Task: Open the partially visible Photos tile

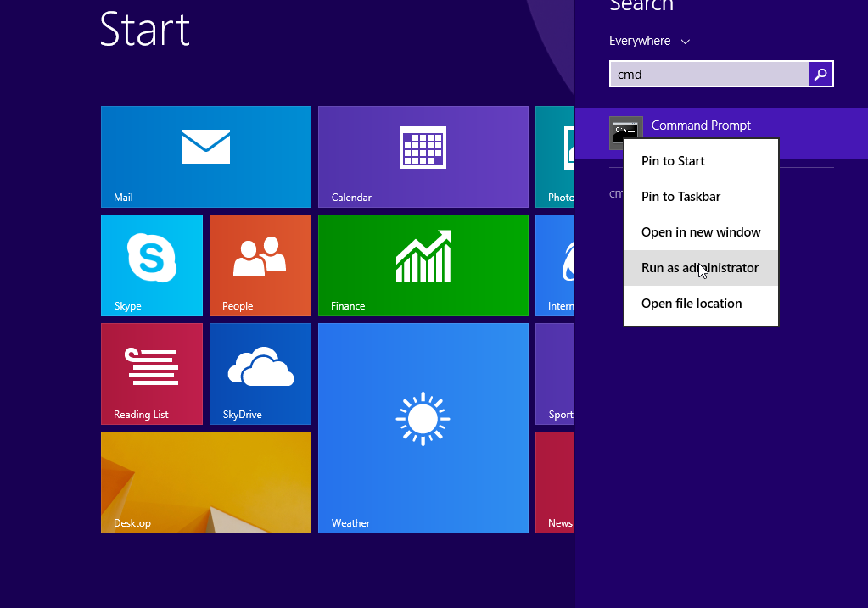Action: (555, 157)
